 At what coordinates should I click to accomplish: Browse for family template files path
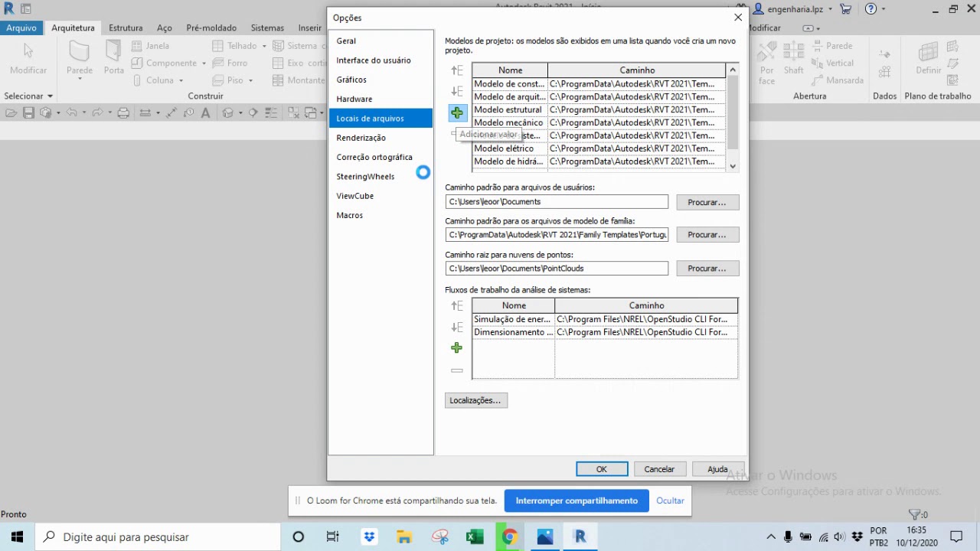[x=707, y=235]
